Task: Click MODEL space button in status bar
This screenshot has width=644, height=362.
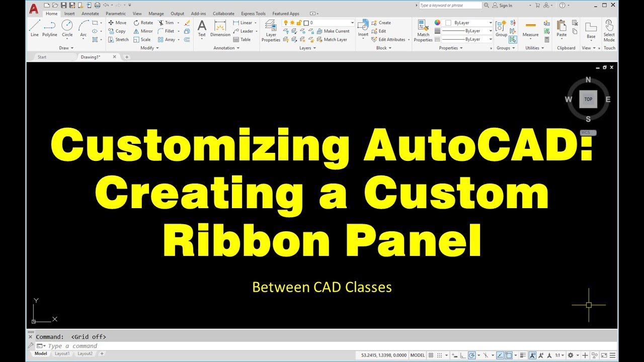Action: point(418,355)
